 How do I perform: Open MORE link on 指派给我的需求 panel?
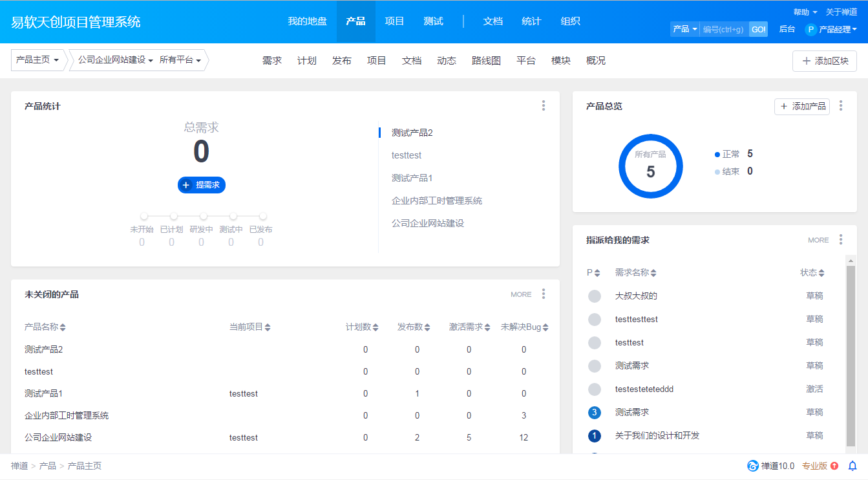(818, 240)
